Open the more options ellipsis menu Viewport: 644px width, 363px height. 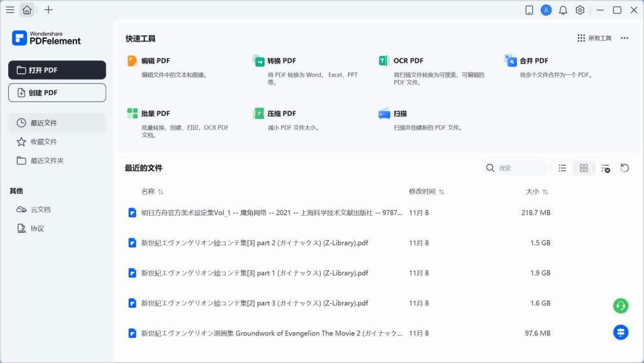click(x=625, y=38)
